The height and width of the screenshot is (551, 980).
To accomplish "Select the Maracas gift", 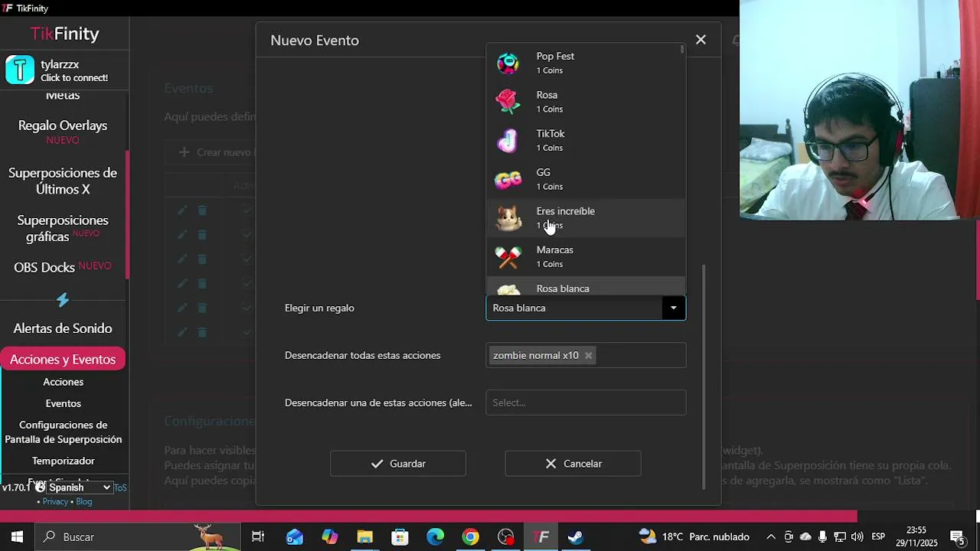I will tap(586, 256).
